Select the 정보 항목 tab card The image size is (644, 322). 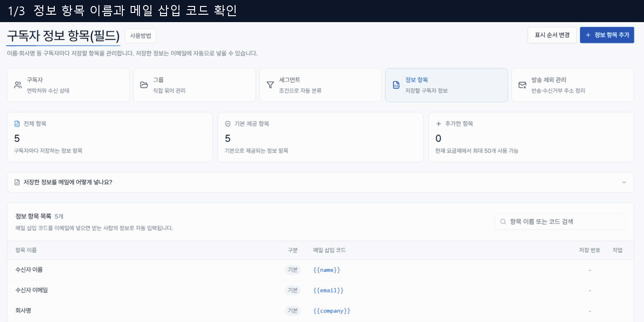click(x=447, y=85)
